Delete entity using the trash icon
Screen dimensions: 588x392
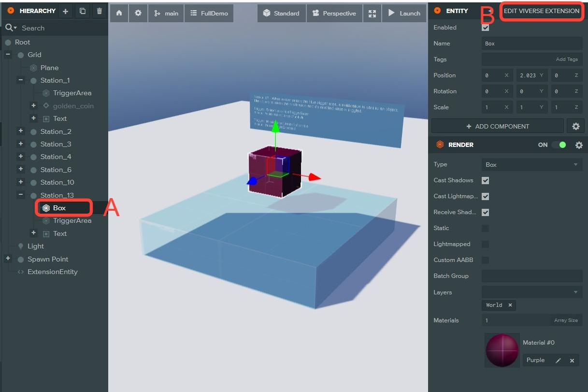pyautogui.click(x=100, y=11)
